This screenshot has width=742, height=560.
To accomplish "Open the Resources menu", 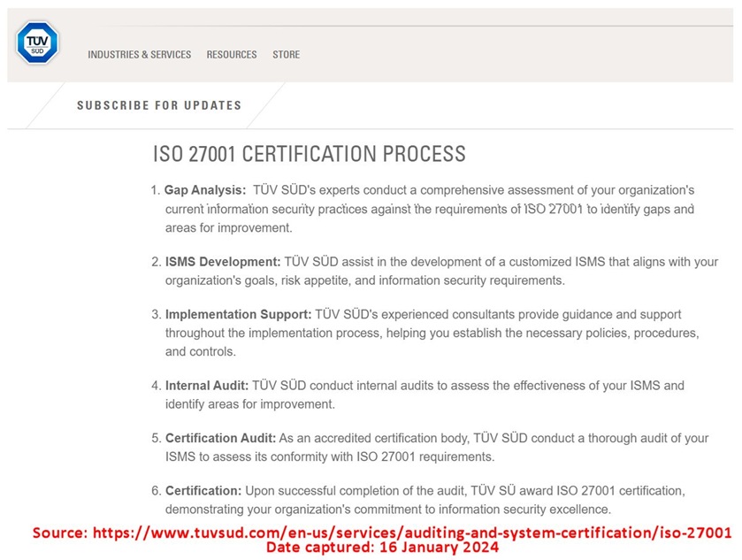I will click(x=232, y=55).
